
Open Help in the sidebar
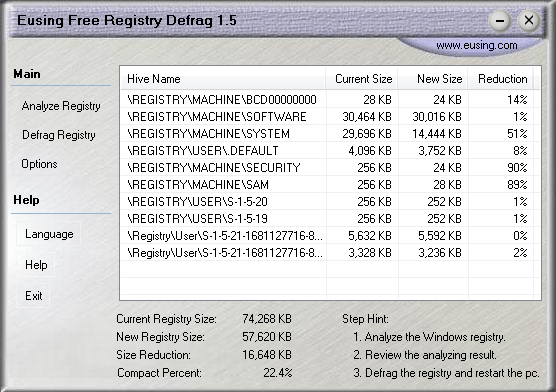click(x=36, y=265)
